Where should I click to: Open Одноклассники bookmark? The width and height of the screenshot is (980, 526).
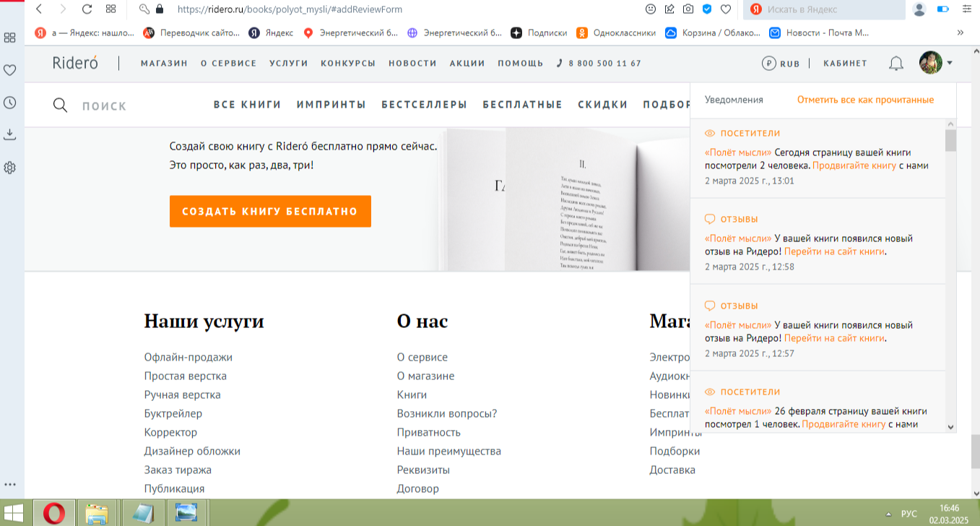pyautogui.click(x=616, y=33)
